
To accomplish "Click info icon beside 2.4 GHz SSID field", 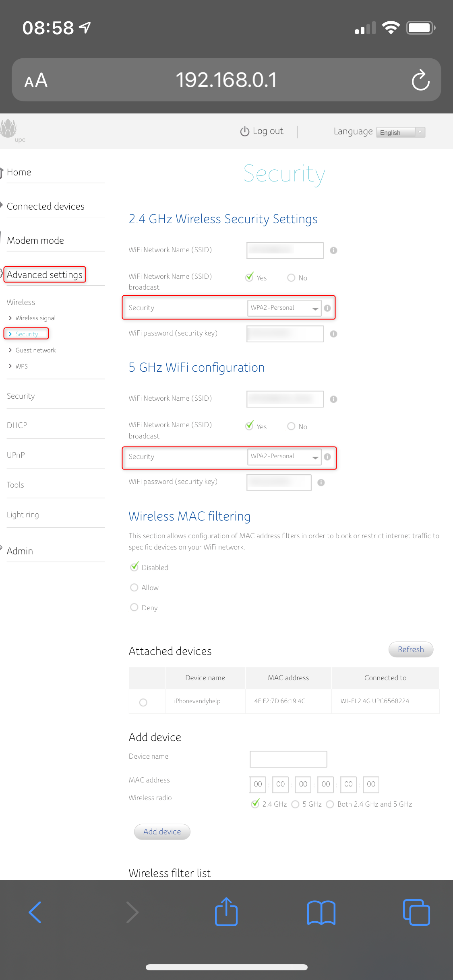I will (x=333, y=250).
